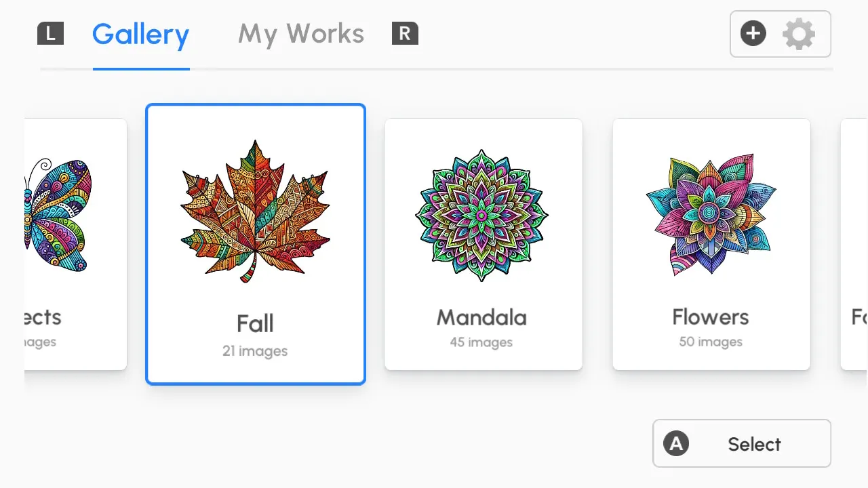Screen dimensions: 868x488
Task: Open the Flowers category title
Action: [711, 317]
